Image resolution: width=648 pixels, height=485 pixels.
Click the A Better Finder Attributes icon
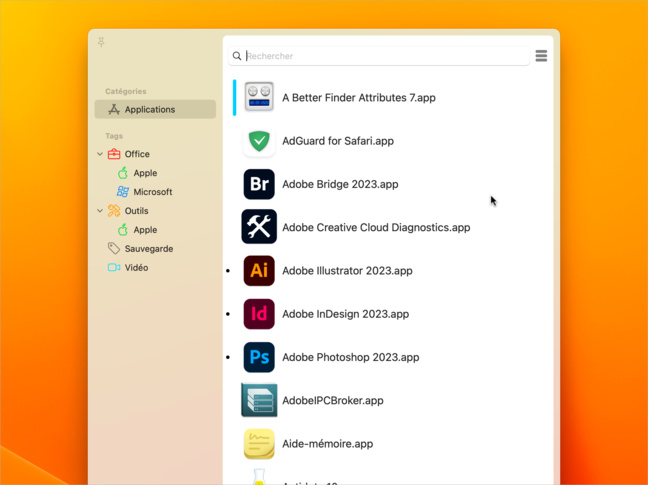pyautogui.click(x=259, y=97)
